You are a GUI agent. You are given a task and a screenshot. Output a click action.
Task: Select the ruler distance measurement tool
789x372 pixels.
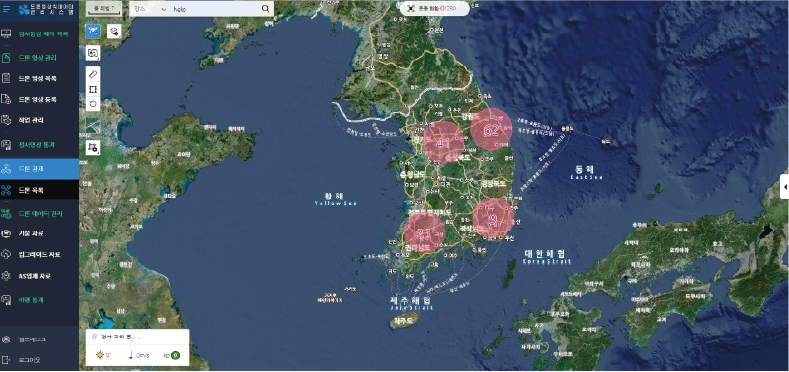tap(93, 74)
